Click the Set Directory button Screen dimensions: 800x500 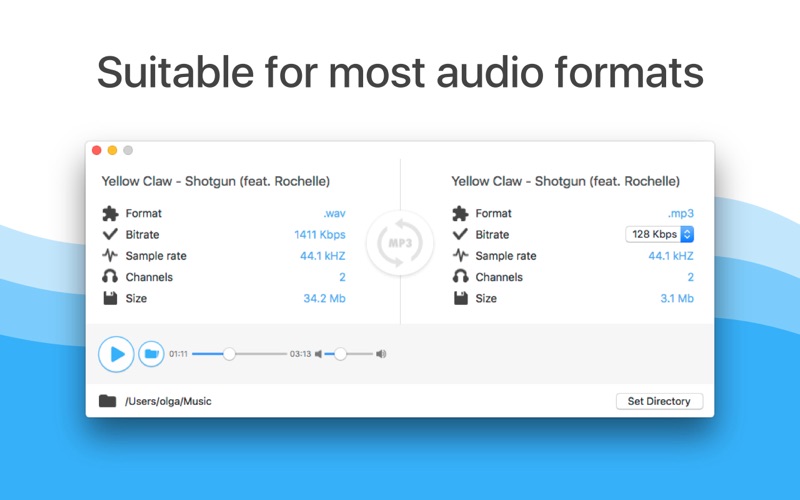pos(659,401)
